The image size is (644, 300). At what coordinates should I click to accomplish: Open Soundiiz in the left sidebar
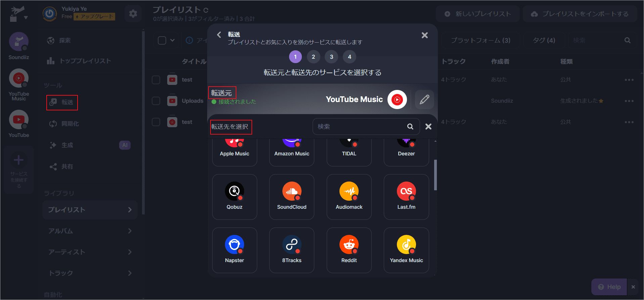coord(19,46)
